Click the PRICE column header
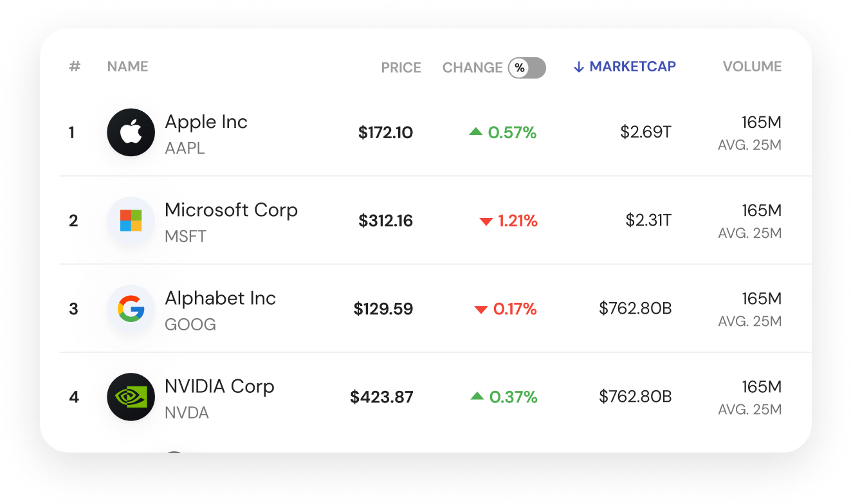The width and height of the screenshot is (851, 504). 401,67
